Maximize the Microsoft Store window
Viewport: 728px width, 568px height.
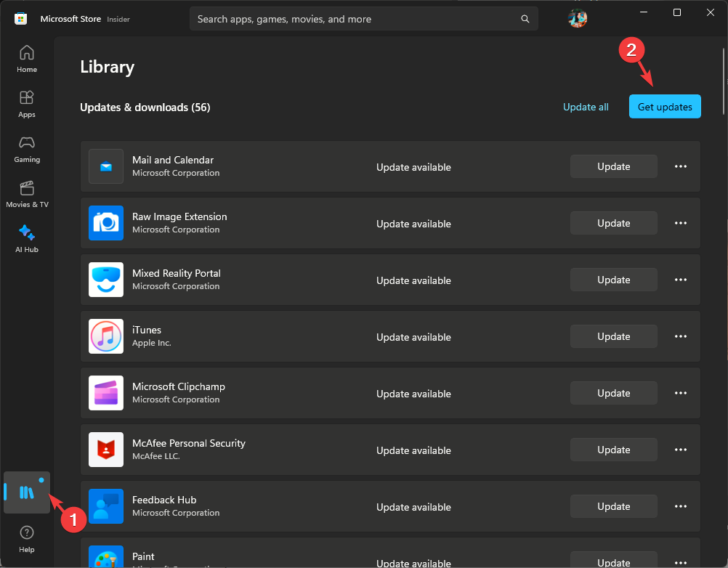pos(677,12)
